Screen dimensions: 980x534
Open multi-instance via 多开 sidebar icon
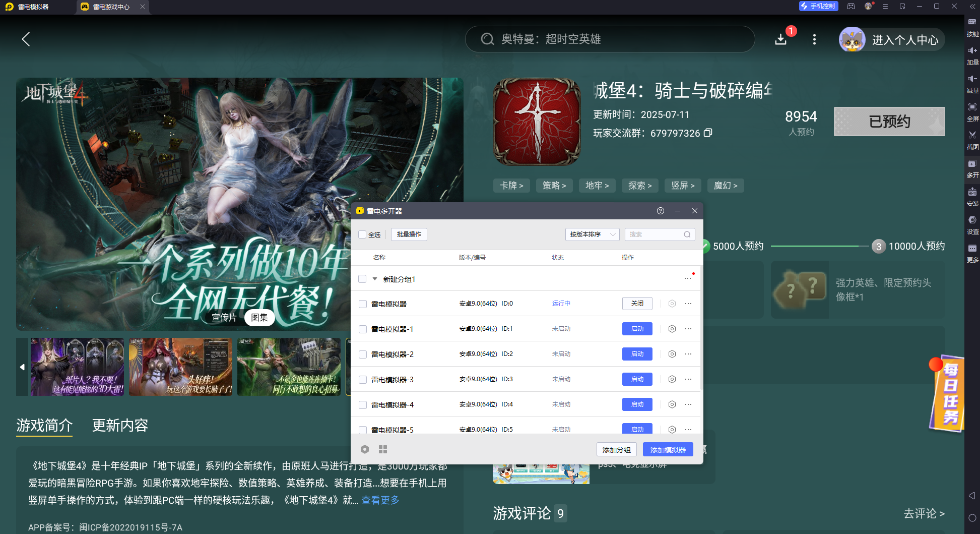click(972, 168)
